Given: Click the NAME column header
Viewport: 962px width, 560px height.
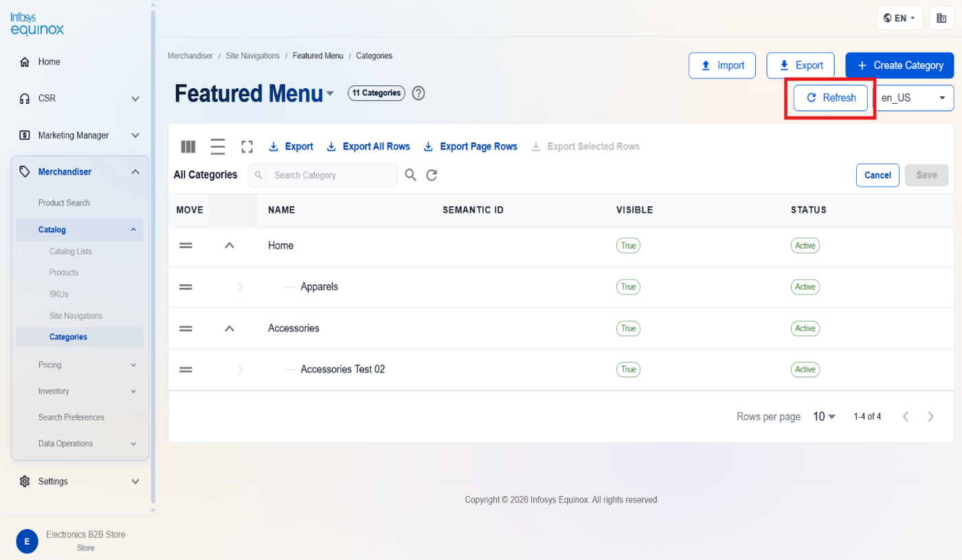Looking at the screenshot, I should pyautogui.click(x=282, y=210).
